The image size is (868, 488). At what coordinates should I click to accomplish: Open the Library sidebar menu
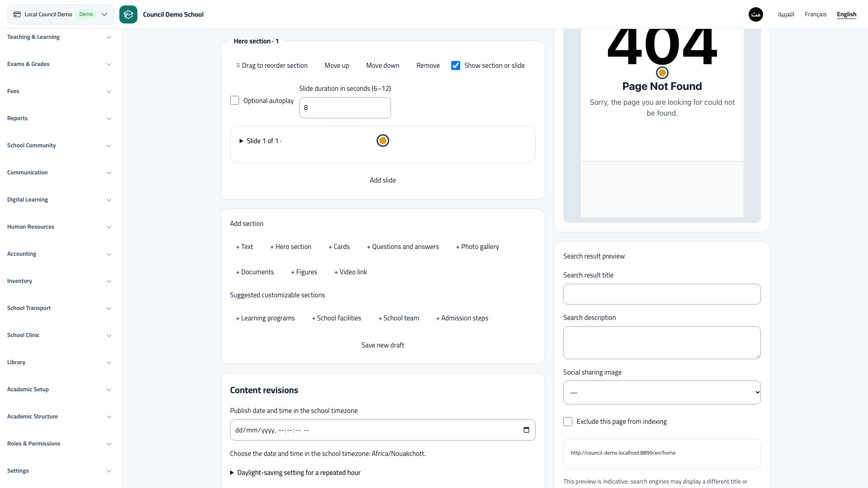click(x=59, y=362)
